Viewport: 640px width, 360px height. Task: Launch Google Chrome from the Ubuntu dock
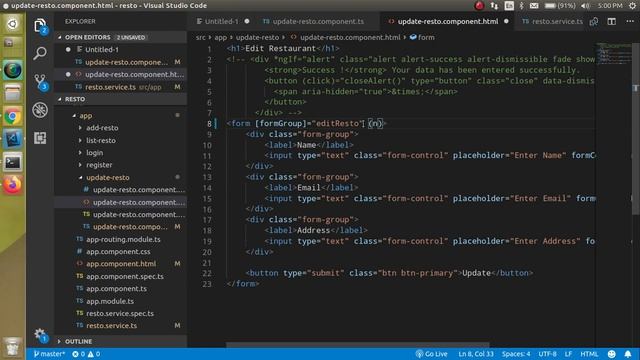tap(13, 117)
